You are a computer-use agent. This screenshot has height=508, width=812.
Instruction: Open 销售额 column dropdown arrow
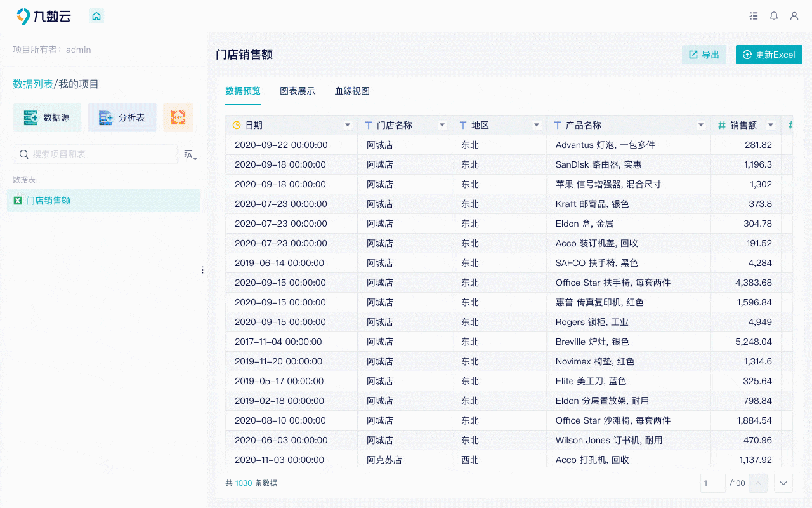[771, 125]
